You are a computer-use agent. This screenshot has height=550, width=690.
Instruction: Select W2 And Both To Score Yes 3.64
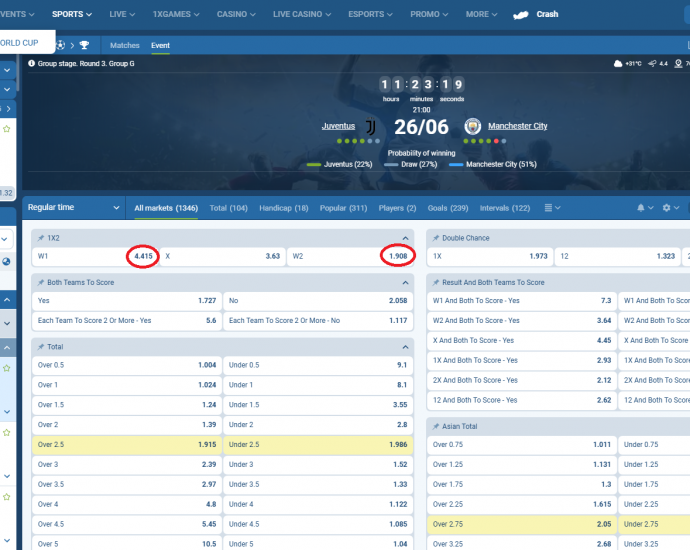(x=522, y=320)
